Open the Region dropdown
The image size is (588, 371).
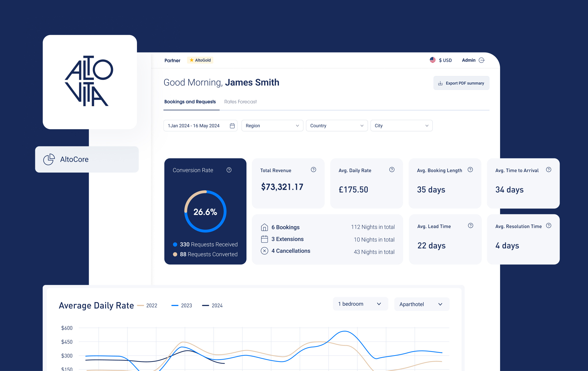coord(272,125)
